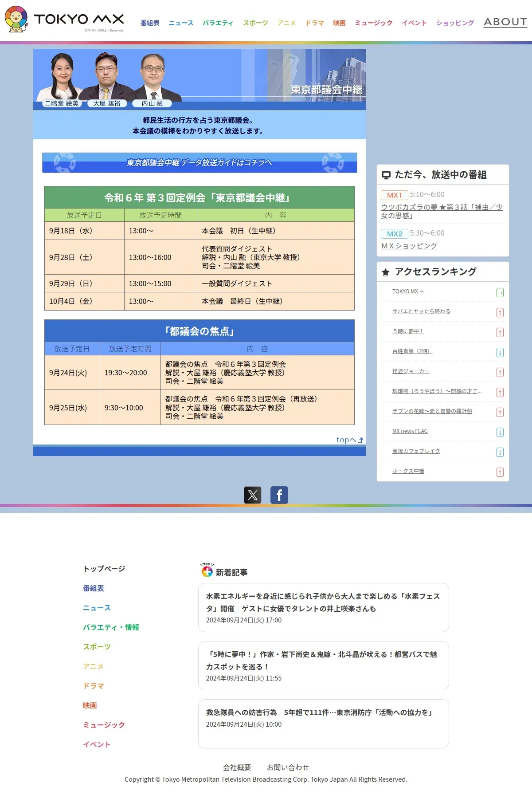
Task: Click the TV icon next to ただ今、放送中の番組
Action: pos(386,175)
